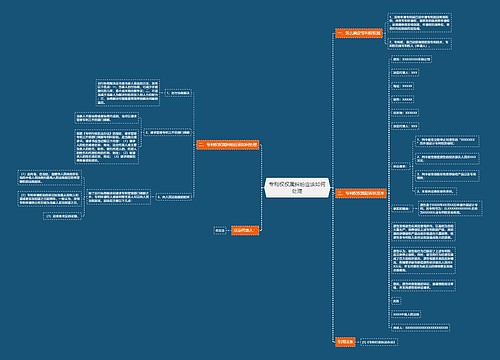Viewport: 500px width, 360px height.
Task: Select the 地址：xxxxx child node
Action: pos(403,86)
